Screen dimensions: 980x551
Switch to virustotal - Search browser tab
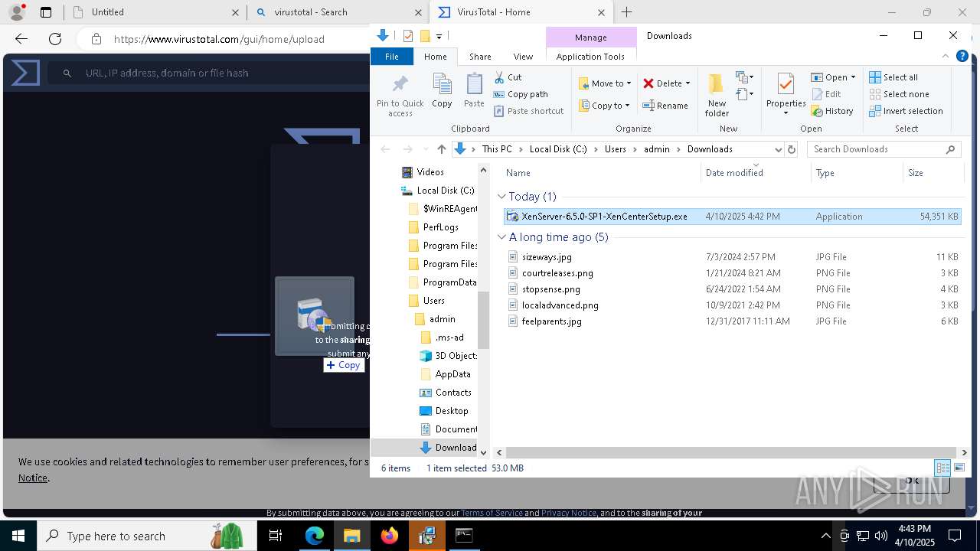[338, 12]
